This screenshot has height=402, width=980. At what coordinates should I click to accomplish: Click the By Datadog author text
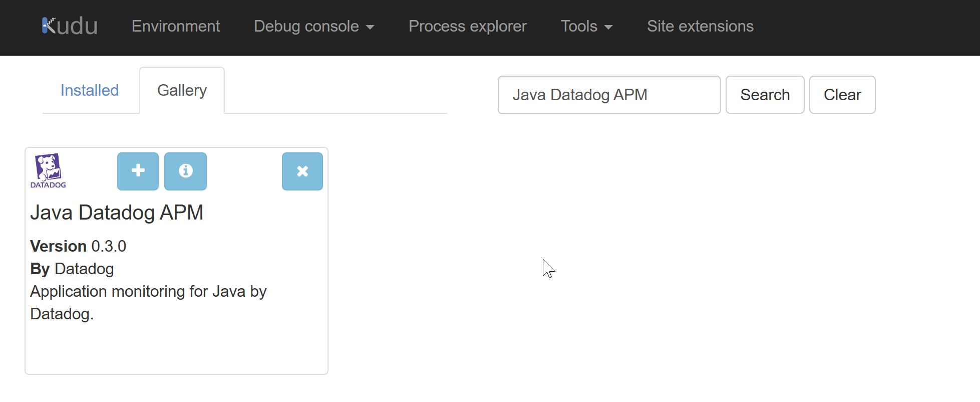tap(72, 269)
